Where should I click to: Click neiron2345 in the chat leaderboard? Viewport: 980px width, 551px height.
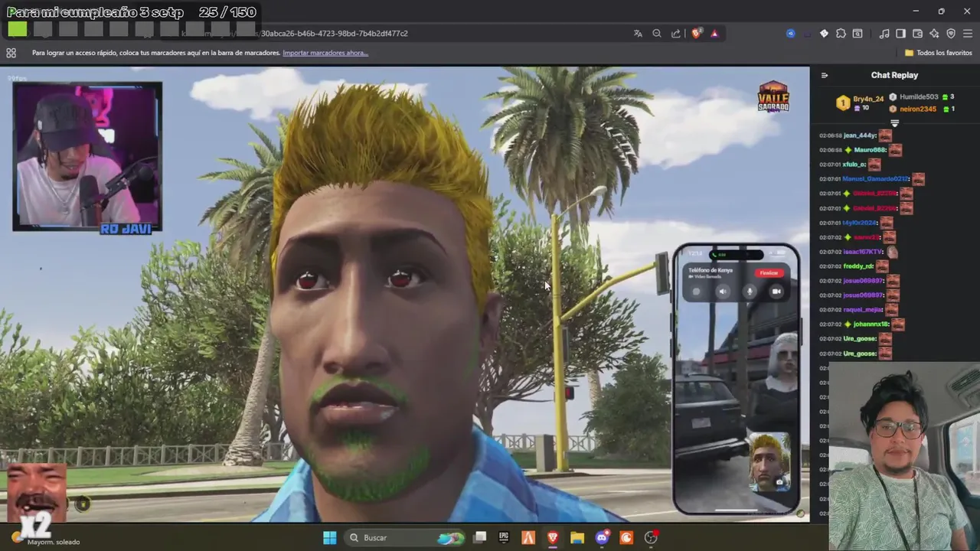pyautogui.click(x=918, y=109)
